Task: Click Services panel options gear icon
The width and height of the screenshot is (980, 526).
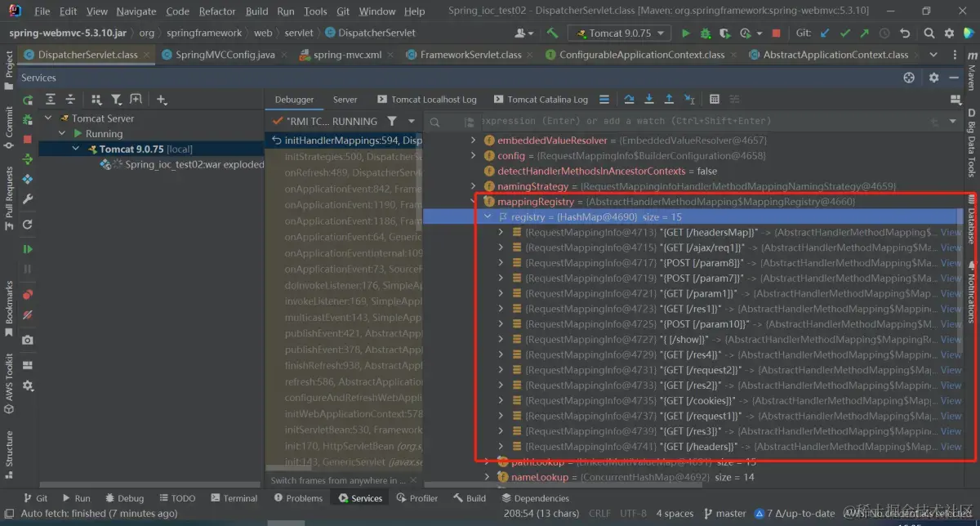Action: tap(934, 78)
